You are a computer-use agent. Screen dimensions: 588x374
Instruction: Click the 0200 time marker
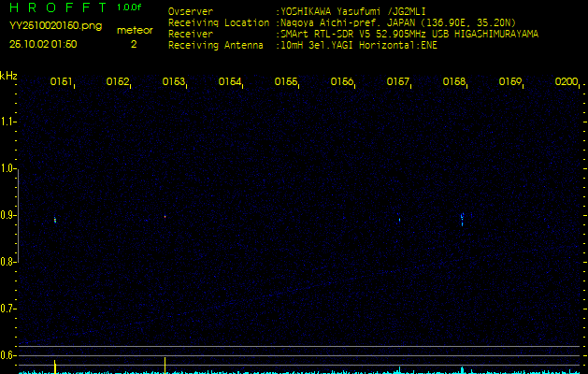[566, 81]
